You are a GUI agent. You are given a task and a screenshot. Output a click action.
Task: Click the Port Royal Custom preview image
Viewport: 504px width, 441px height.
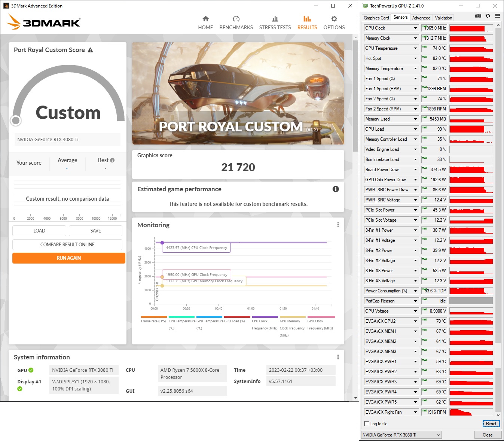point(238,93)
